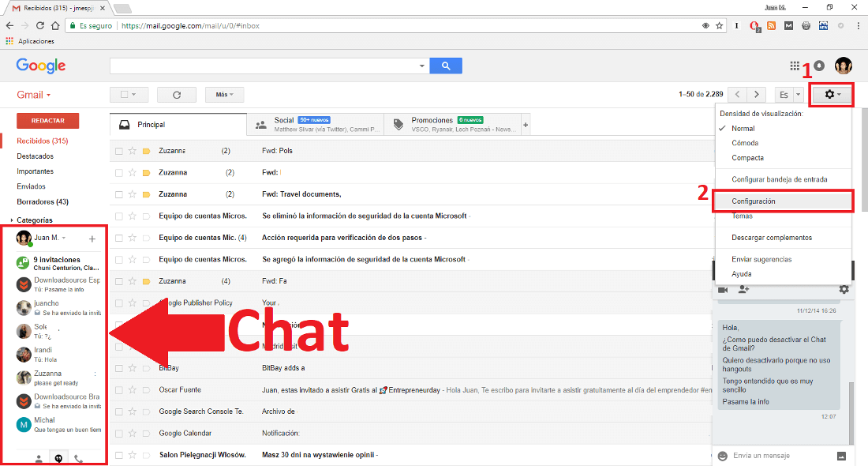Open the settings gear menu
The height and width of the screenshot is (466, 868).
pos(832,95)
